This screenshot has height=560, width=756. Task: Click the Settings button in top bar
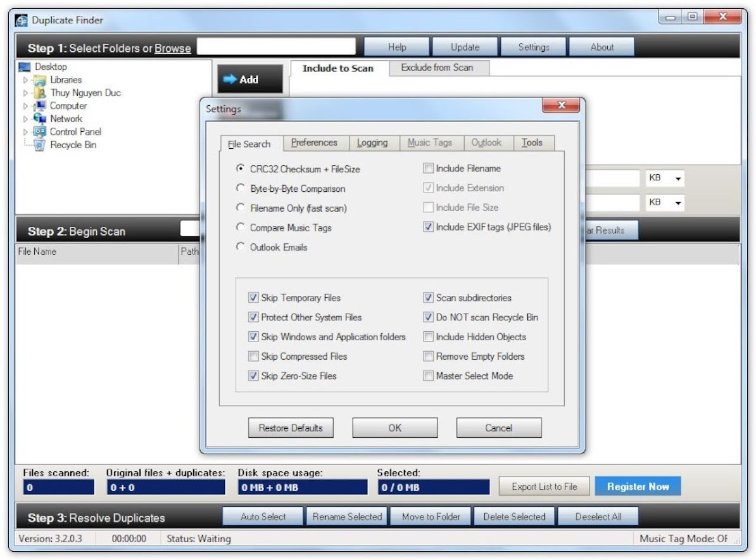pos(534,48)
